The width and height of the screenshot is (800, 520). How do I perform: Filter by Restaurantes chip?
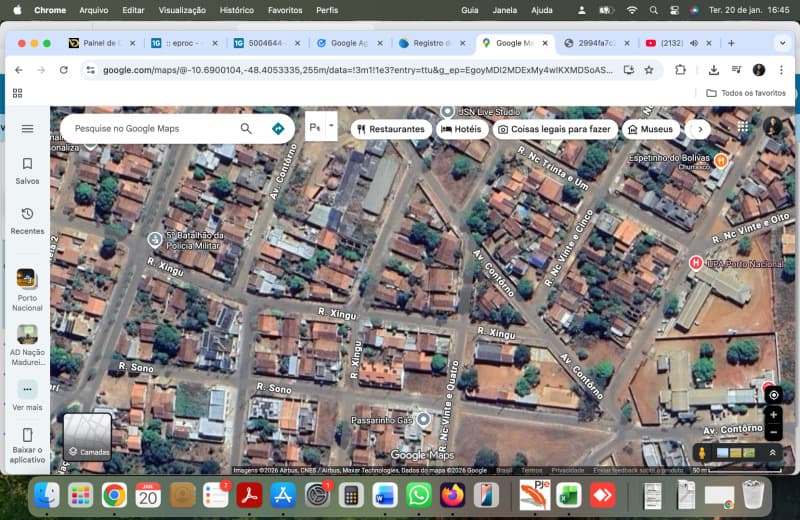click(390, 129)
